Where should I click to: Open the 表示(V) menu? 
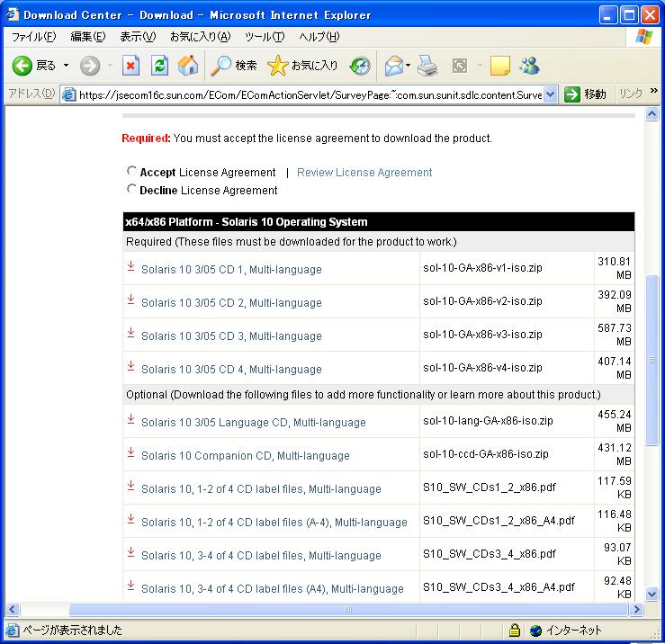click(x=138, y=37)
